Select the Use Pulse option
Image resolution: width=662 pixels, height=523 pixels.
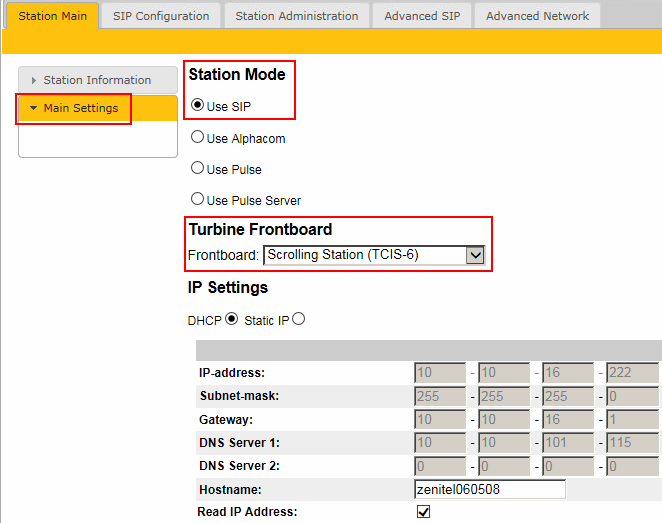197,169
